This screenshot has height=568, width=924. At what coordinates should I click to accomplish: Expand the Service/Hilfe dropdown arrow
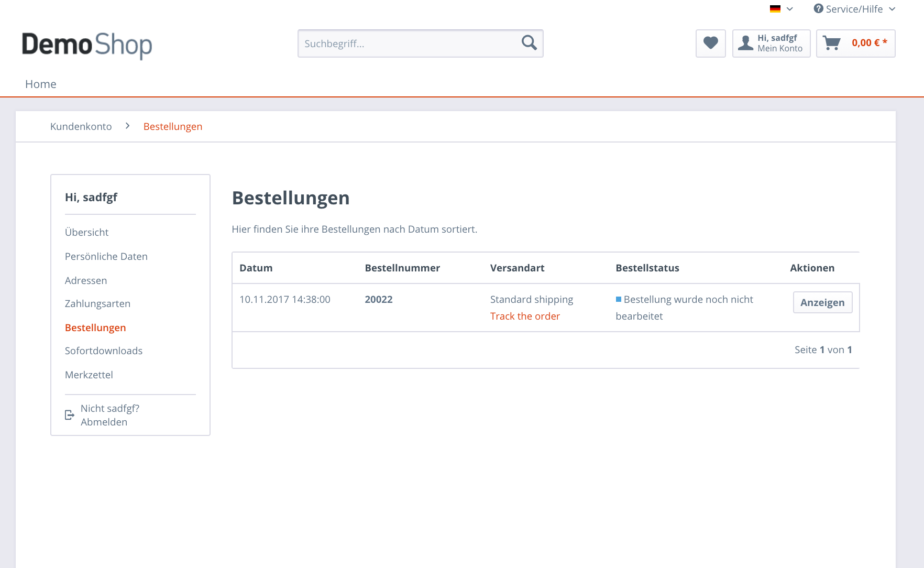[x=892, y=9]
